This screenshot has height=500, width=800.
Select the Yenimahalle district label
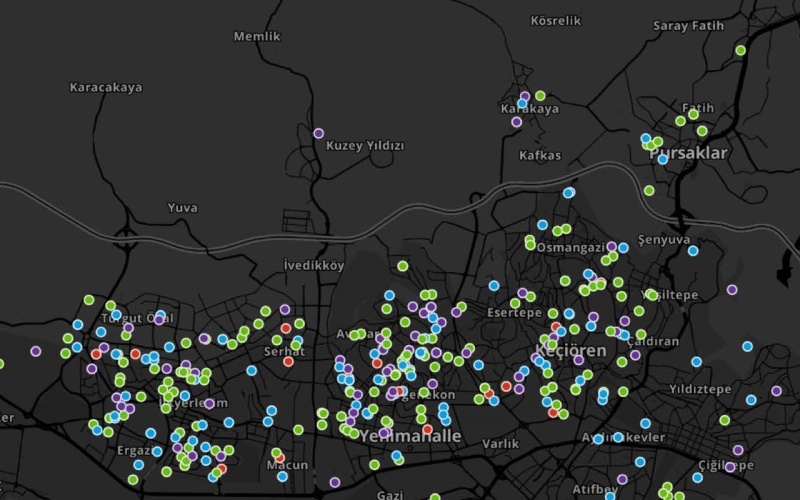(411, 437)
